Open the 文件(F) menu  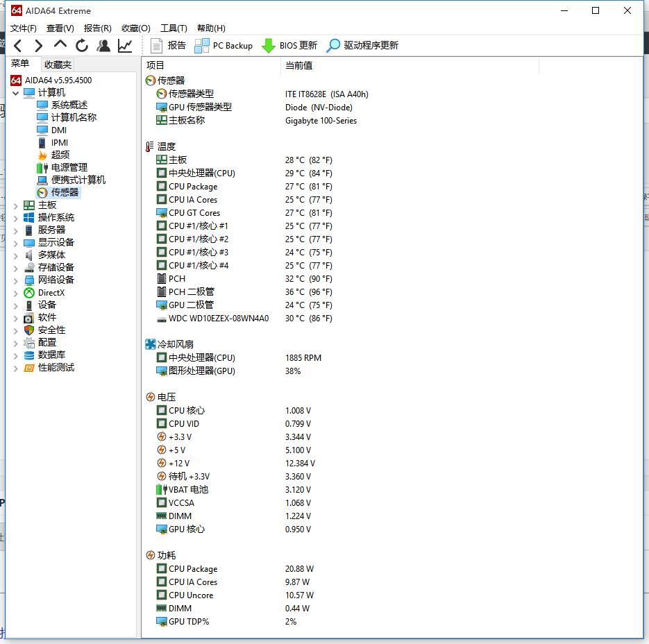[x=23, y=28]
